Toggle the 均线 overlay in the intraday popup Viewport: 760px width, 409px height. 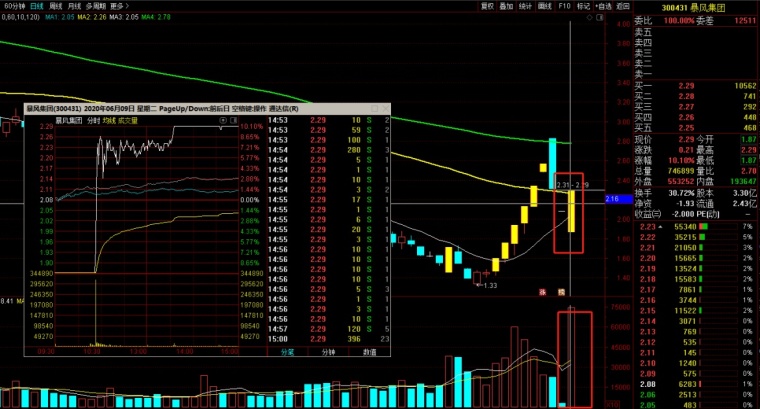click(109, 121)
